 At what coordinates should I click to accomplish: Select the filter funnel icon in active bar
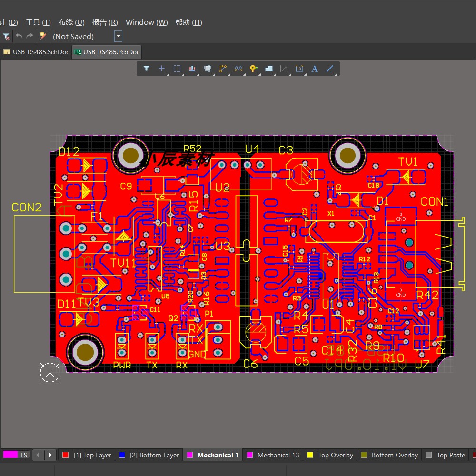[x=146, y=69]
